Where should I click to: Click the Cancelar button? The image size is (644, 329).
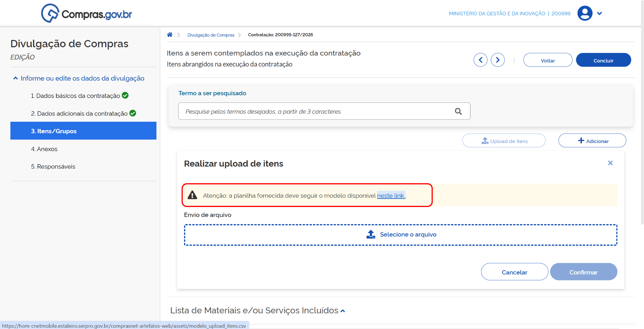515,272
